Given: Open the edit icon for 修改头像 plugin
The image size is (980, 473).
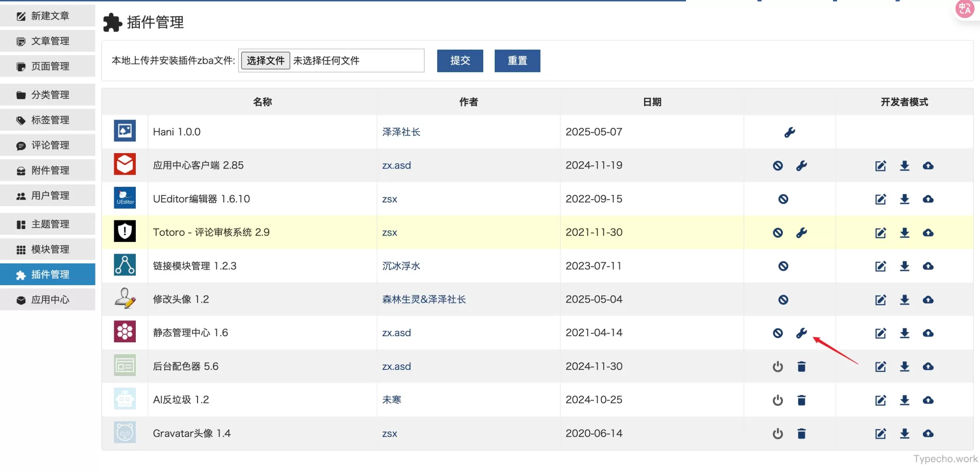Looking at the screenshot, I should (x=880, y=300).
